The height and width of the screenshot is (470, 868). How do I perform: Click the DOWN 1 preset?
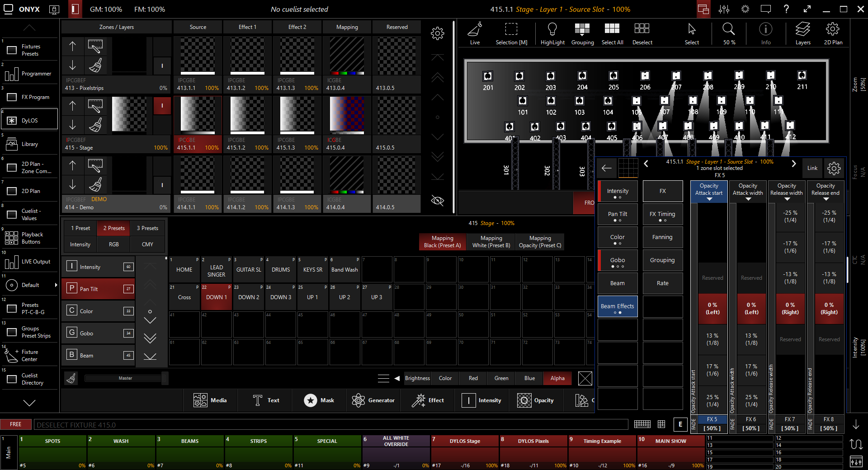click(x=216, y=297)
